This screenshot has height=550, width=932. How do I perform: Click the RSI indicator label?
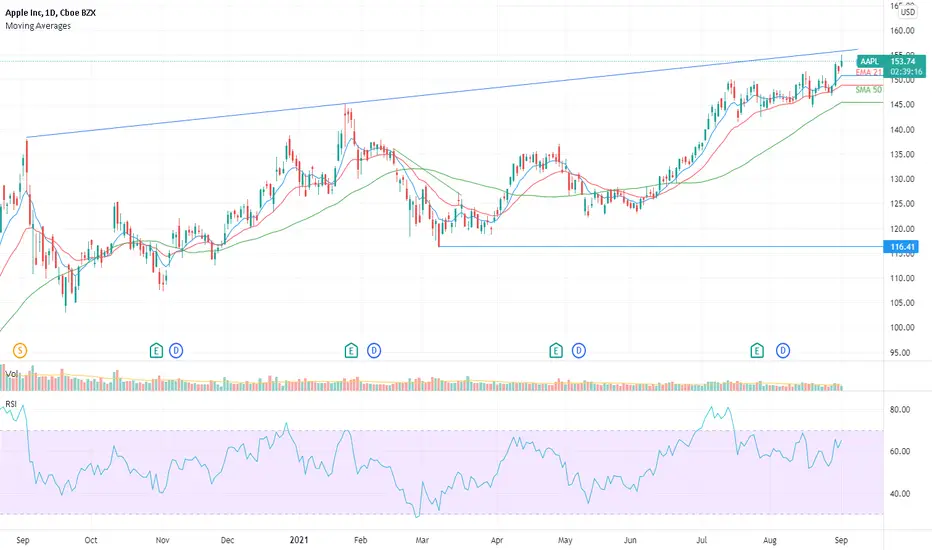(x=11, y=404)
